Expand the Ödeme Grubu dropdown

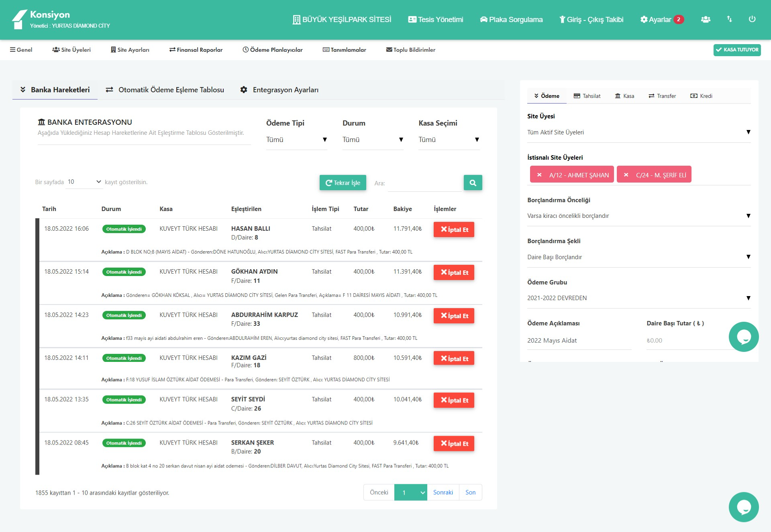(638, 298)
